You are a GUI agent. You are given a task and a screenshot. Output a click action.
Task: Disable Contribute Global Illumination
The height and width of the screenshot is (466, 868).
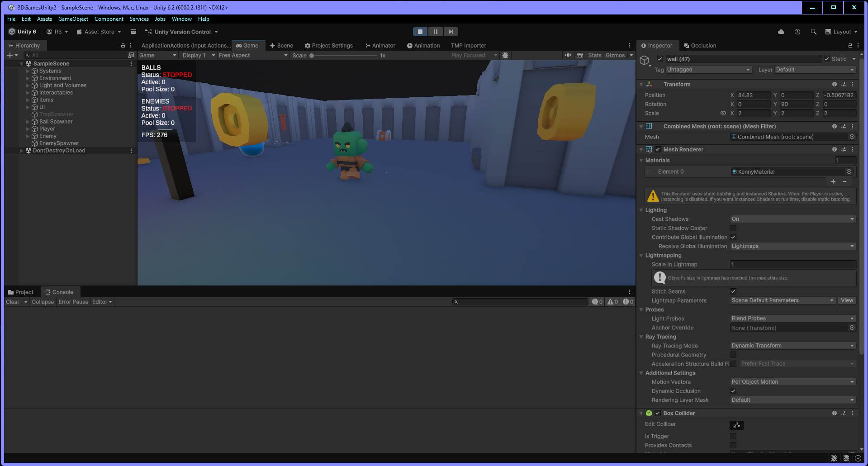pyautogui.click(x=733, y=237)
